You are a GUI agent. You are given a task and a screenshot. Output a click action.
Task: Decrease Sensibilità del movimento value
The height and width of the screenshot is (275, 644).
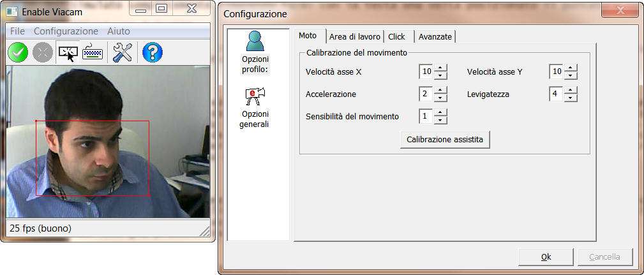point(440,120)
